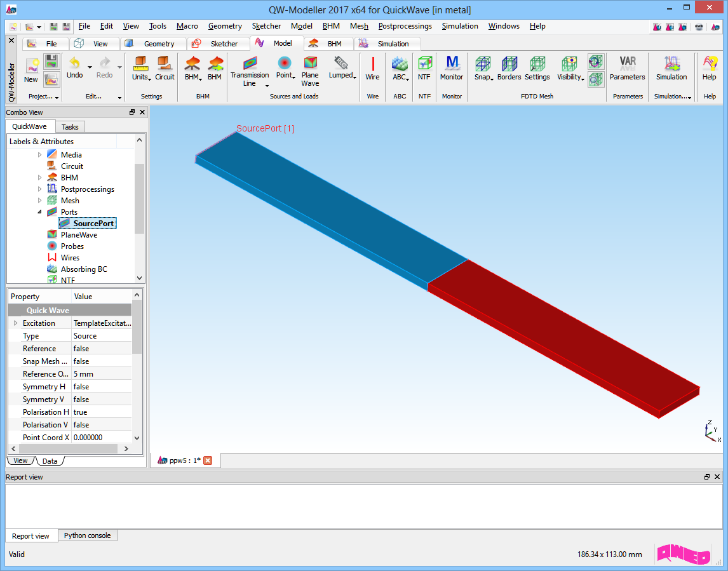
Task: Open the Circuit settings tool
Action: [x=165, y=68]
